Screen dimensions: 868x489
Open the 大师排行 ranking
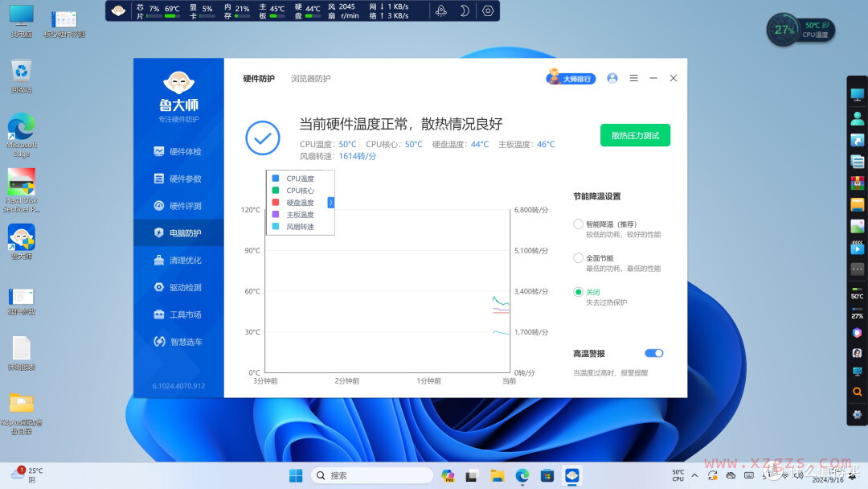click(x=571, y=78)
